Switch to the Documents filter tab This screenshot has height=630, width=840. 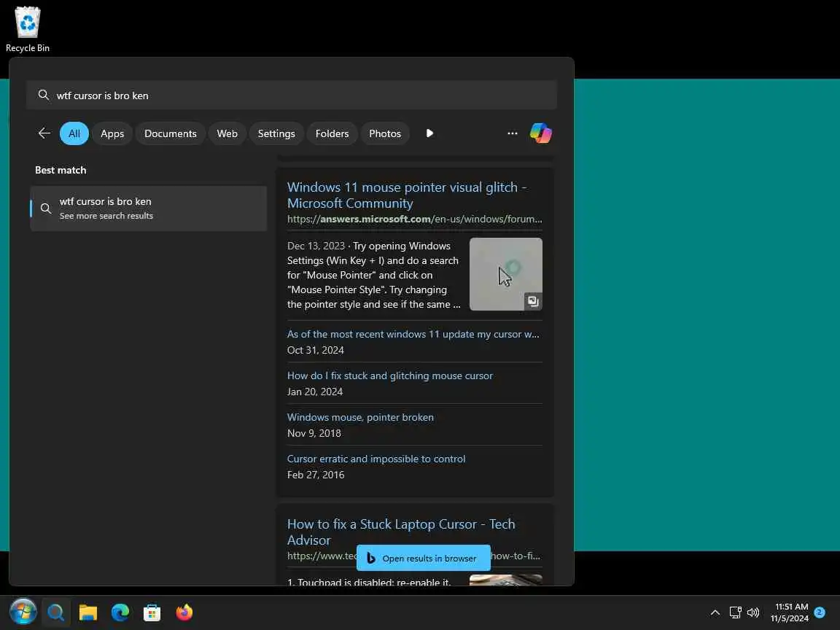171,133
